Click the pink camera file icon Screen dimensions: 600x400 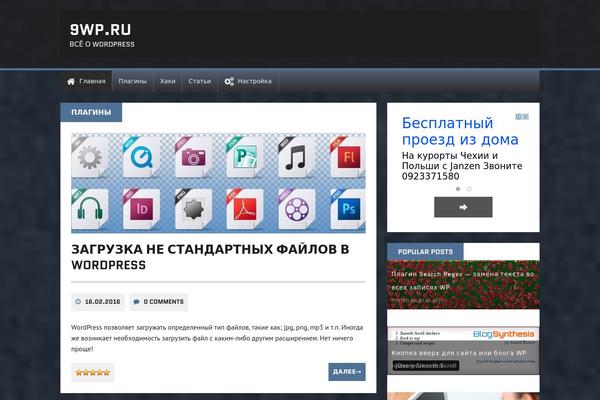[193, 157]
